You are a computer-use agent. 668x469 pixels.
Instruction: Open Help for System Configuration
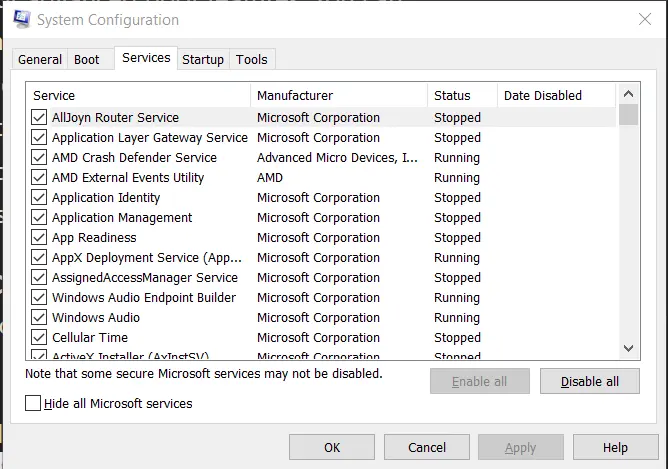click(x=615, y=447)
